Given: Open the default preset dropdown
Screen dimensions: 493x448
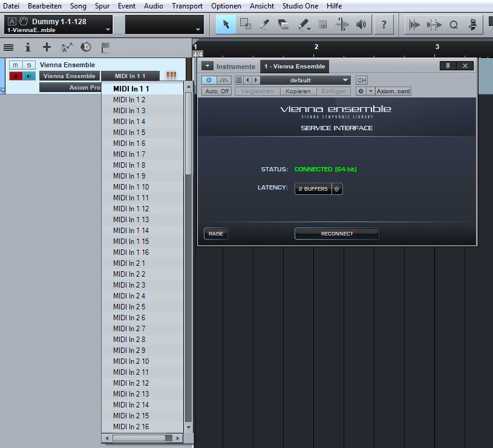Looking at the screenshot, I should pos(305,81).
